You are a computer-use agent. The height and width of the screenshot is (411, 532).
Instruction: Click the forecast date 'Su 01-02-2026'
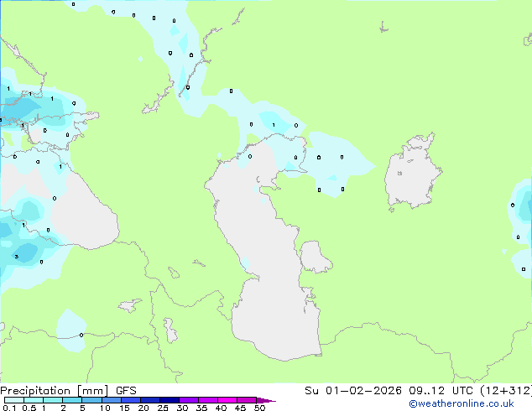point(353,391)
